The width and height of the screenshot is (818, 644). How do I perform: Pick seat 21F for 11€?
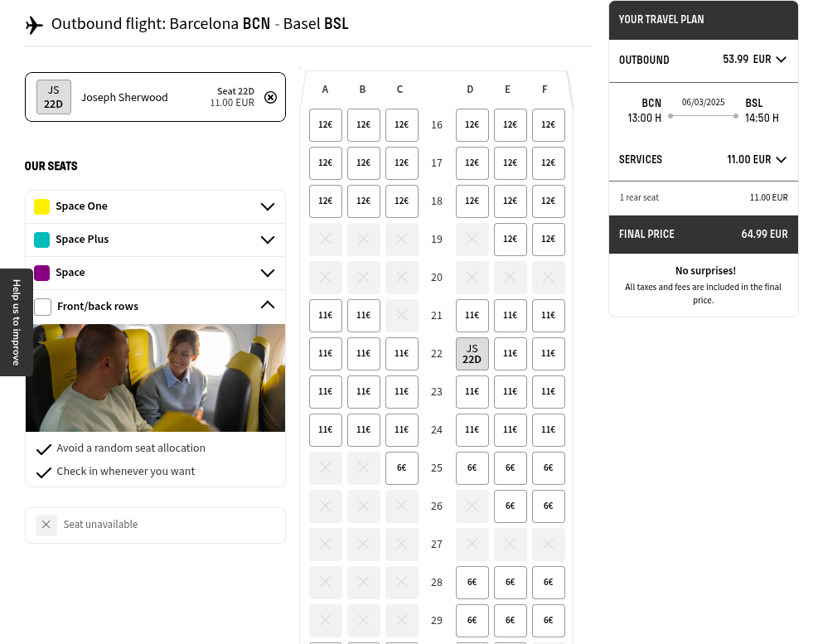click(x=549, y=316)
